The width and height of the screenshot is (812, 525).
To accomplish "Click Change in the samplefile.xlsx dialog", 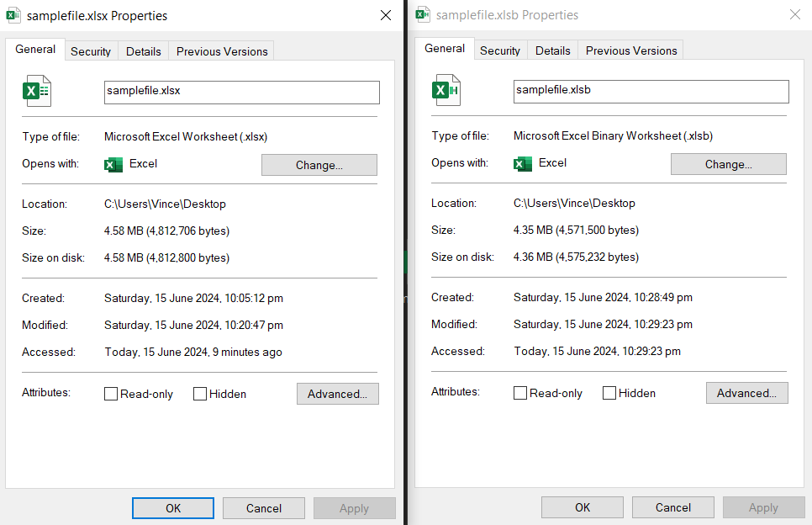I will tap(319, 165).
